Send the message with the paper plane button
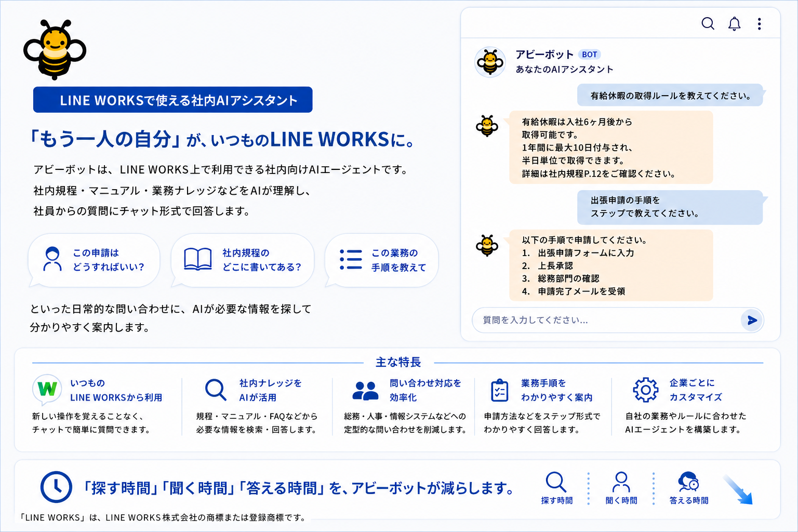 [752, 320]
